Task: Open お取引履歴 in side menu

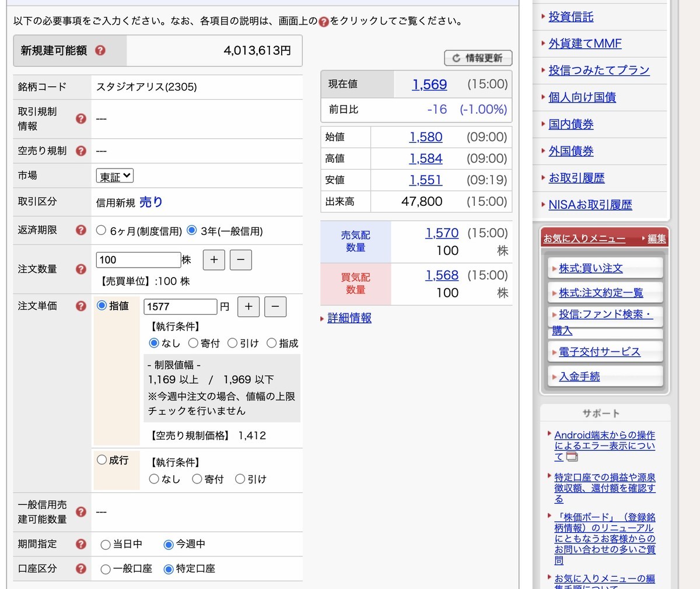Action: pyautogui.click(x=577, y=178)
